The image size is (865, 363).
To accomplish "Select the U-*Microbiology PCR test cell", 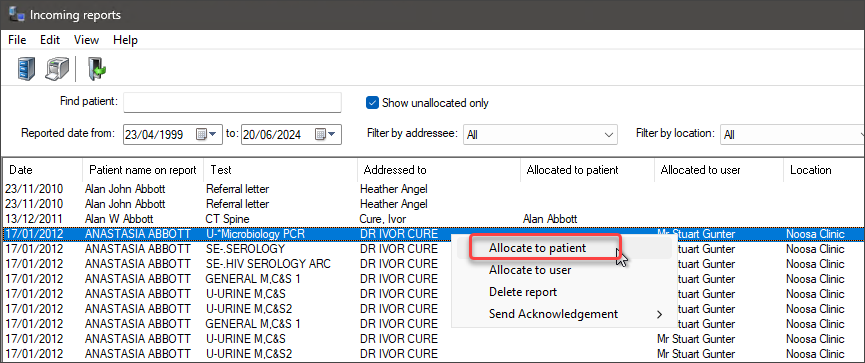I will tap(255, 234).
